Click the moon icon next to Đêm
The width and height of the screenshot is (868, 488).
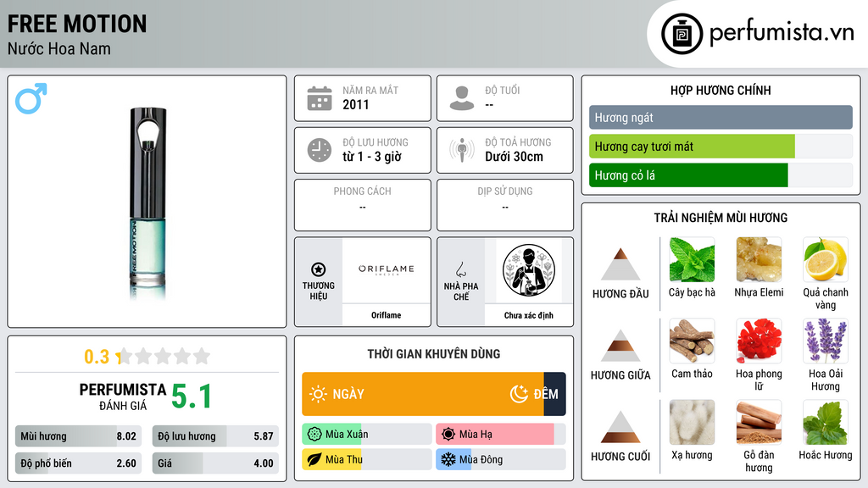519,394
